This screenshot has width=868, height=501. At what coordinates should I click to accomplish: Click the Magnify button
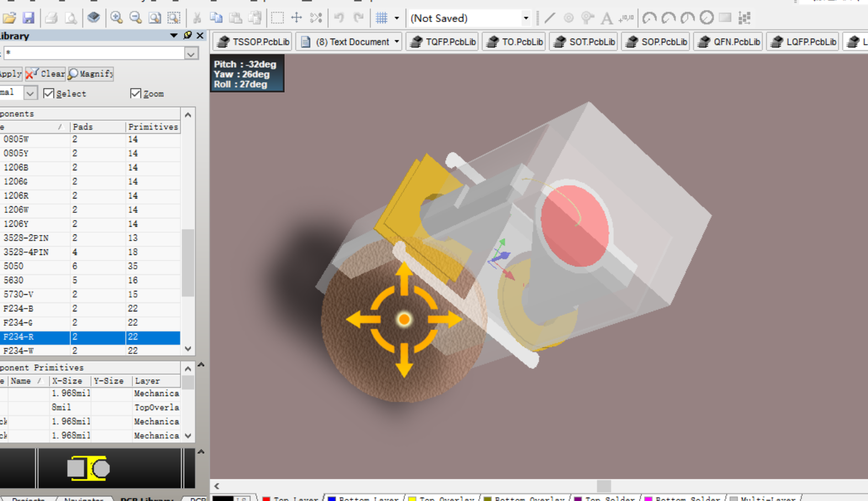coord(91,74)
